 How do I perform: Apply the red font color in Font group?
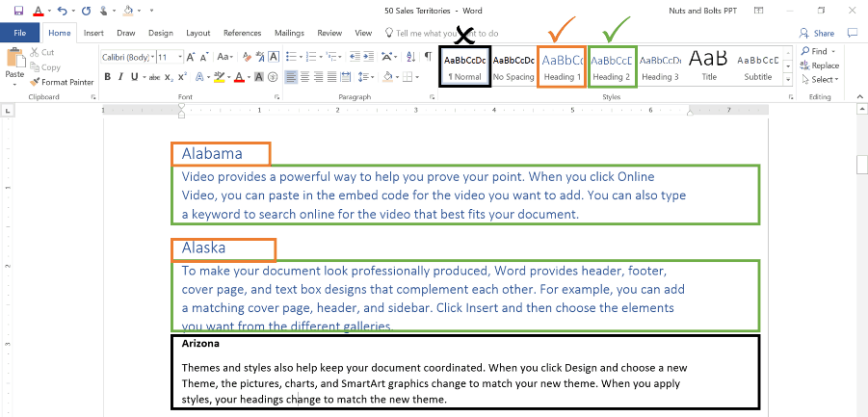tap(239, 77)
